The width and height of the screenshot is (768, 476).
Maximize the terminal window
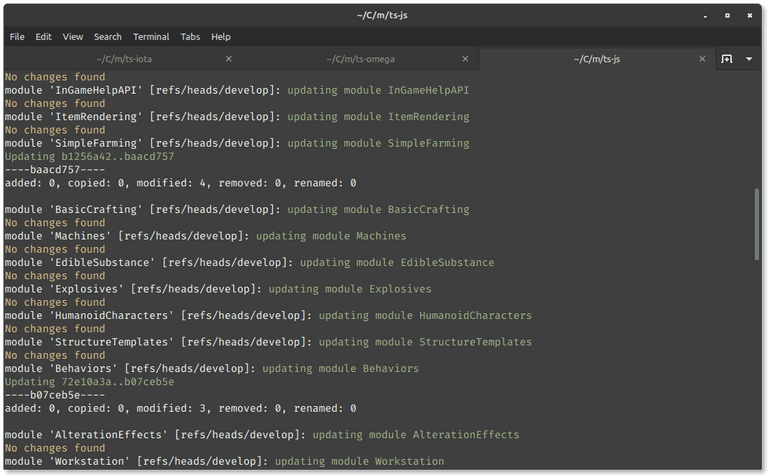[727, 16]
